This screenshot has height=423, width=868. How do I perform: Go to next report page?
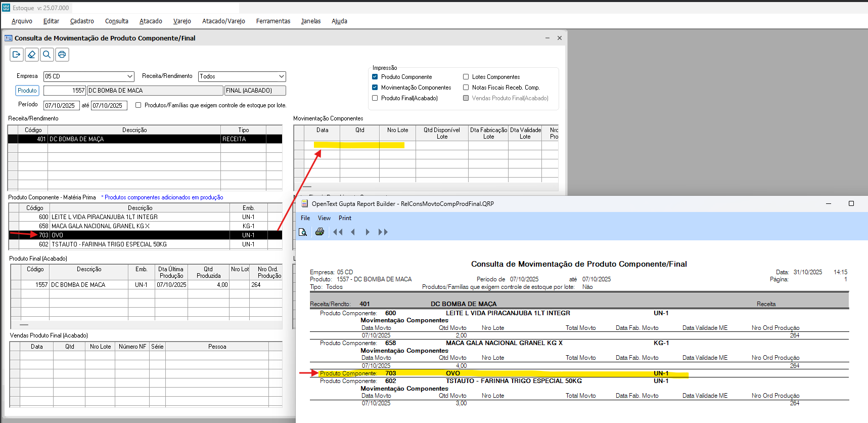click(x=368, y=232)
